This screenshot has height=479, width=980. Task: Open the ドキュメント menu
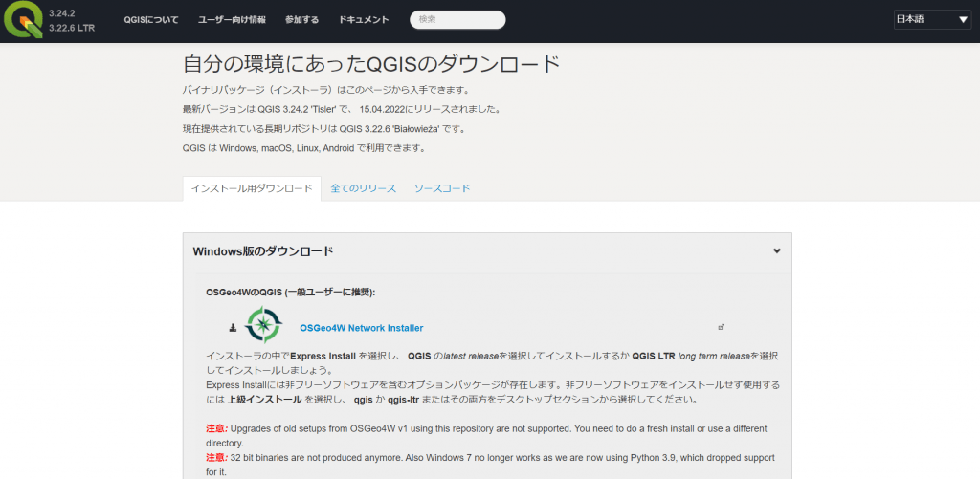(364, 20)
